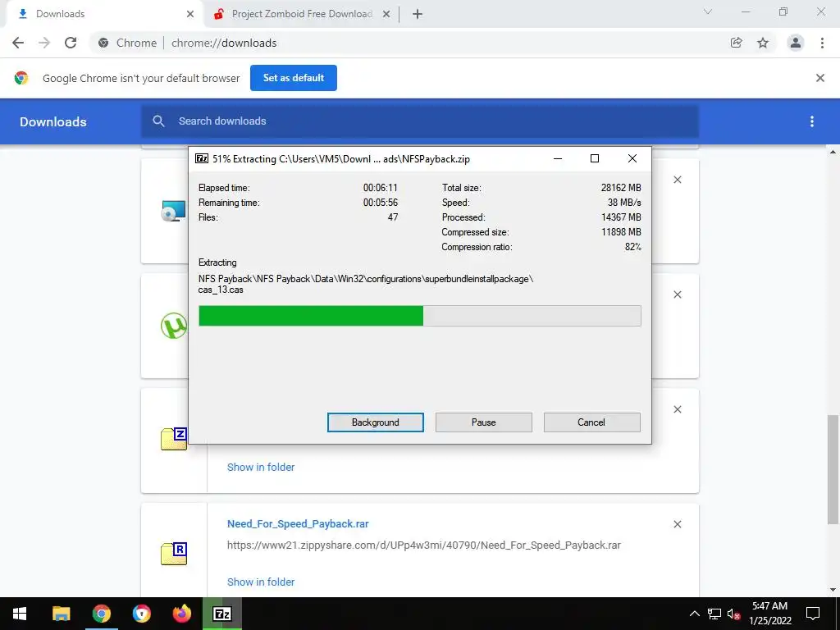Open the tab search chevron
Image resolution: width=840 pixels, height=630 pixels.
(708, 11)
